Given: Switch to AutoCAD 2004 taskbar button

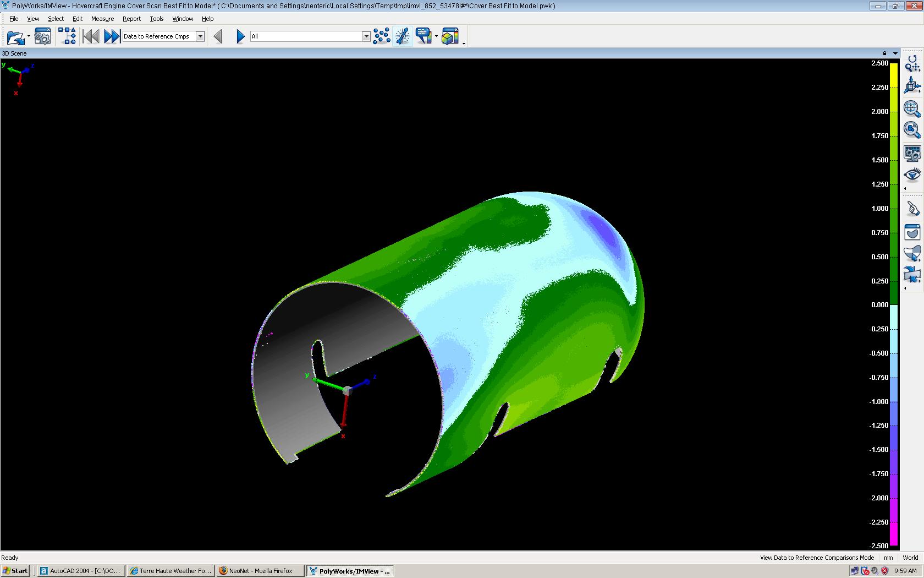Looking at the screenshot, I should 81,571.
